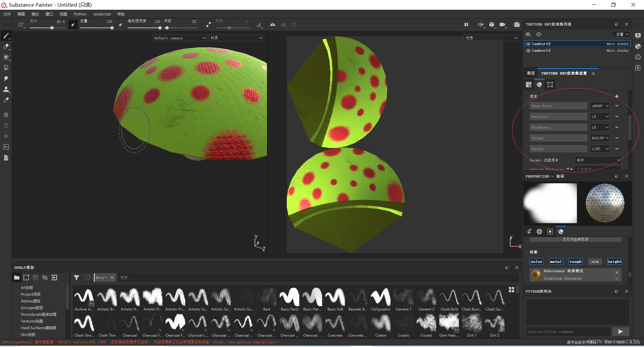Toggle visibility of the lambert3 texture set
This screenshot has width=644, height=347.
[x=528, y=50]
